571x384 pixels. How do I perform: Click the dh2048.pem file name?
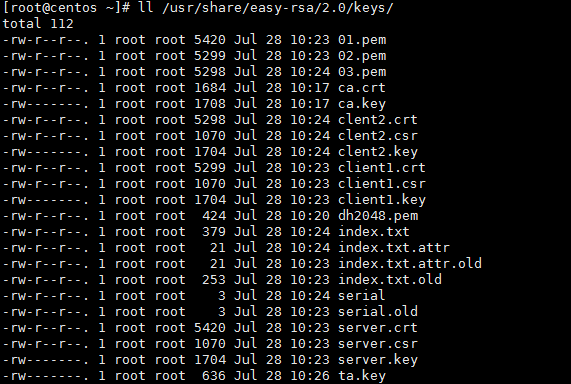click(378, 216)
